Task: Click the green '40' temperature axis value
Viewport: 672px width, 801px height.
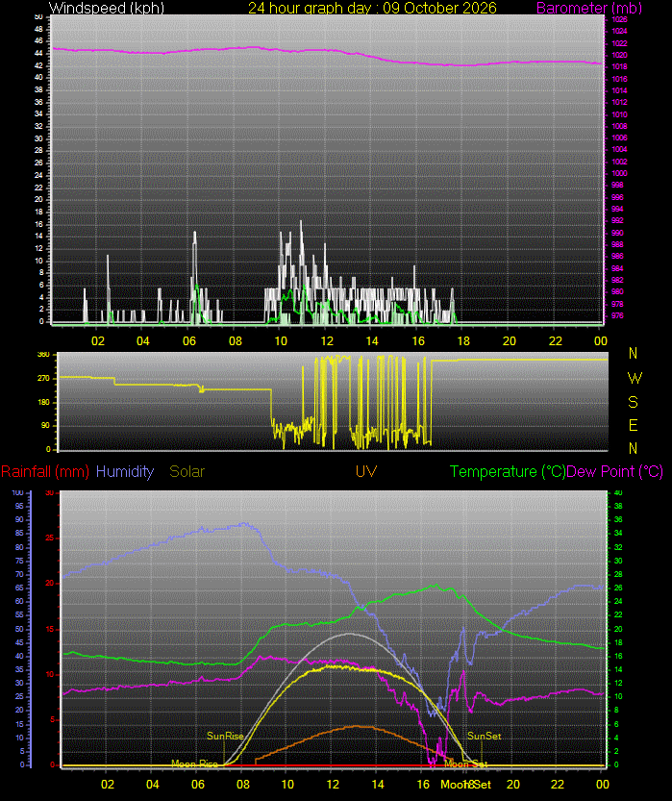Action: tap(618, 492)
